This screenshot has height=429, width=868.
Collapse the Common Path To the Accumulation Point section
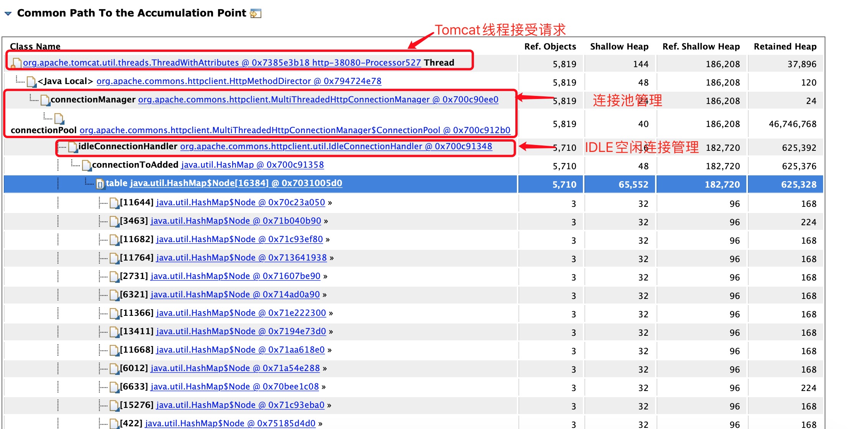tap(8, 14)
